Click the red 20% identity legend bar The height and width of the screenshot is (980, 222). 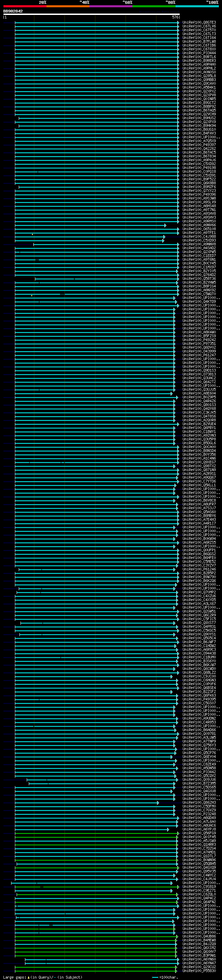click(x=25, y=7)
